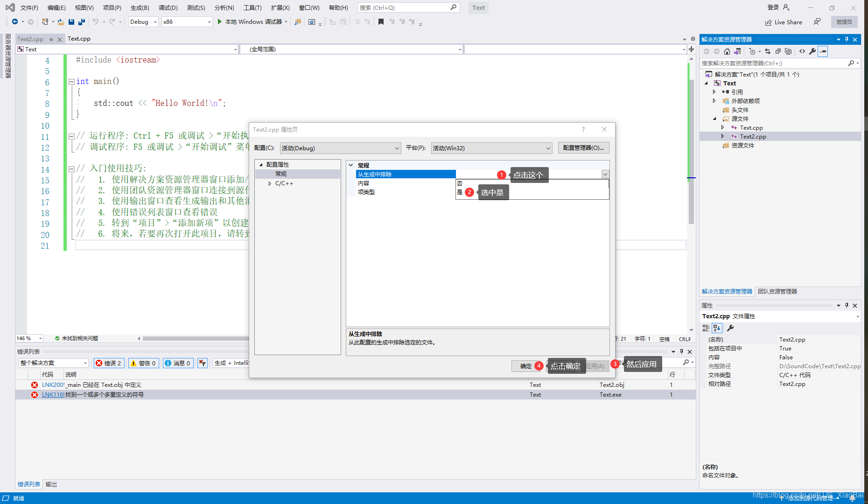Open the 整个解决方案 scope dropdown
Screen dimensions: 868x504
click(x=54, y=363)
